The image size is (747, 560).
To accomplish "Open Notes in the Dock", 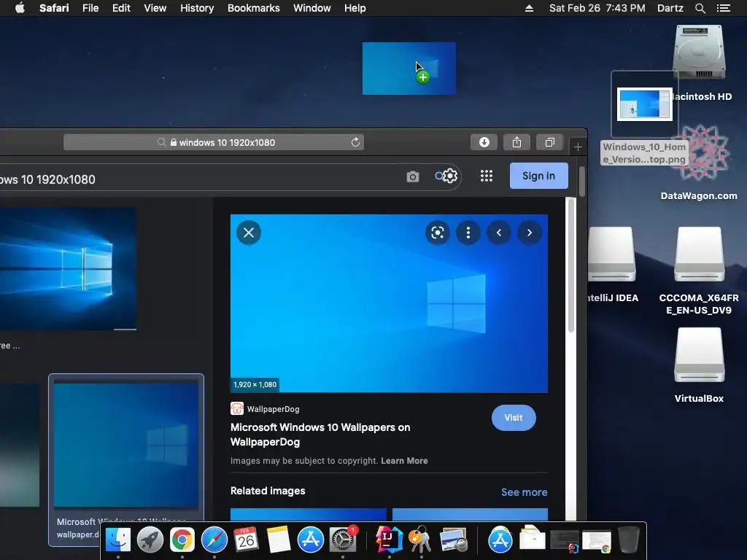I will (278, 540).
